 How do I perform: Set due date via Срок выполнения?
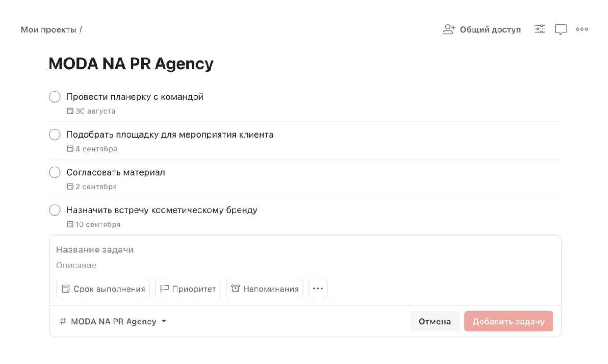tap(103, 289)
